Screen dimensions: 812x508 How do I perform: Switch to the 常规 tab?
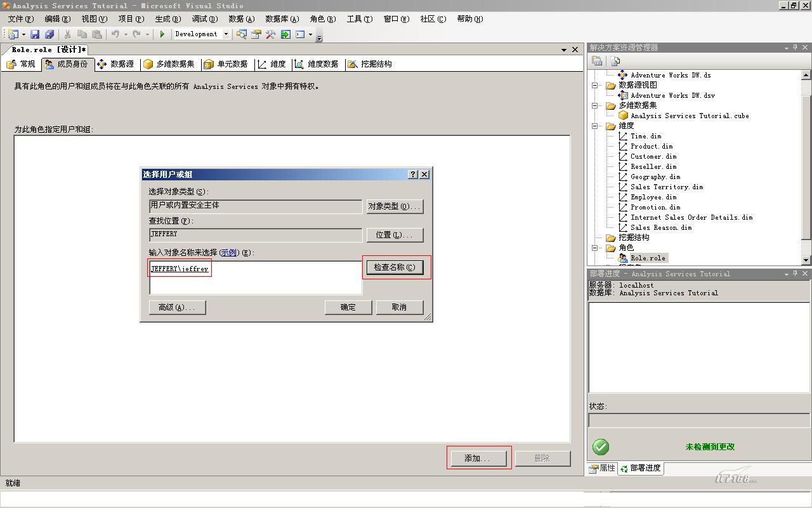(21, 64)
